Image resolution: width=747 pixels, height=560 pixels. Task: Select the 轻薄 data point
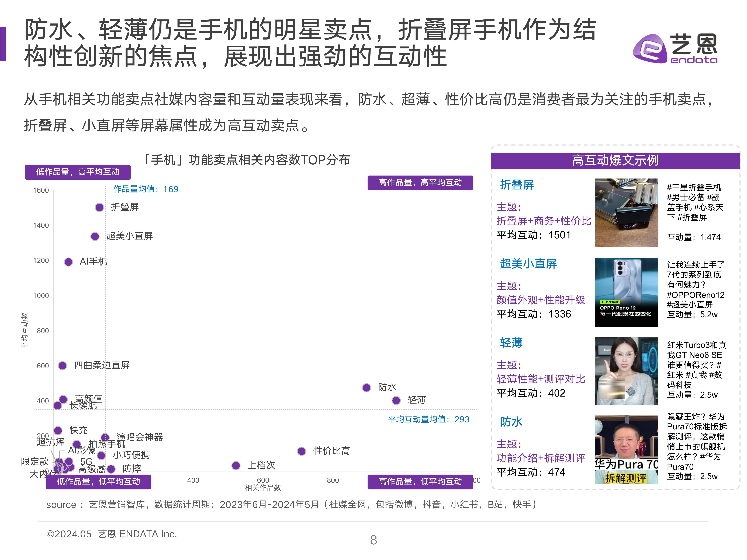pyautogui.click(x=396, y=400)
